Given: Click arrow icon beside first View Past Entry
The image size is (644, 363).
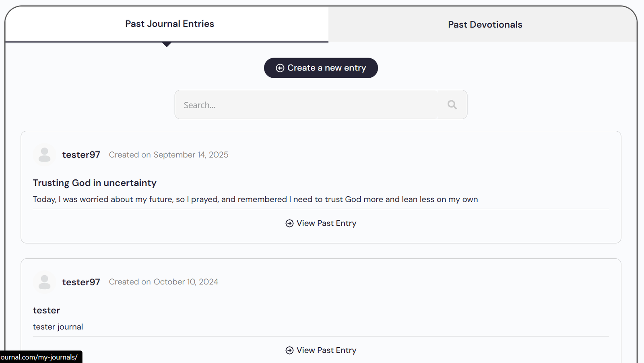Looking at the screenshot, I should pos(289,223).
